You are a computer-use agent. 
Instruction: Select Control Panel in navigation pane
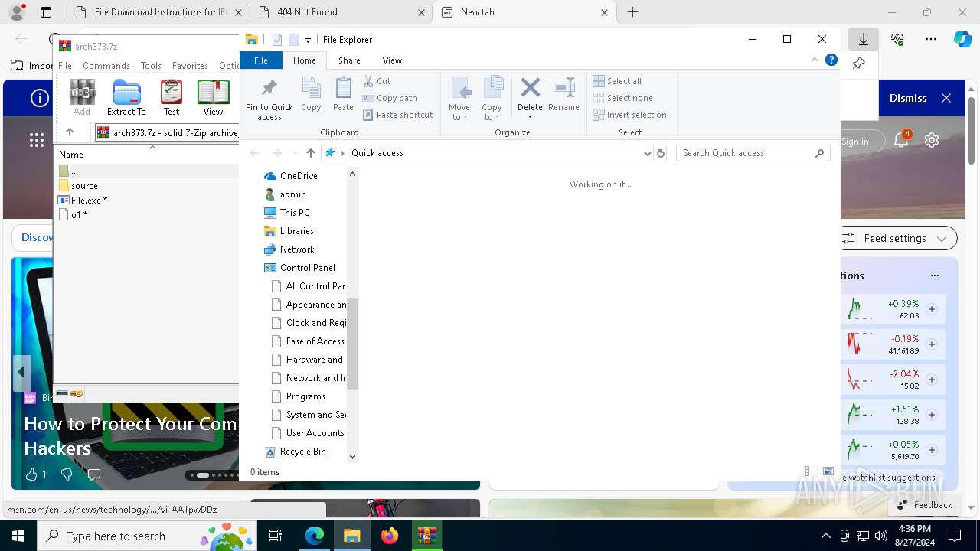pos(307,268)
